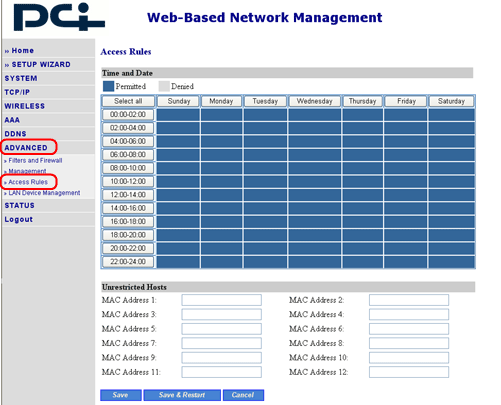Expand the ADVANCED sidebar section

tap(26, 147)
